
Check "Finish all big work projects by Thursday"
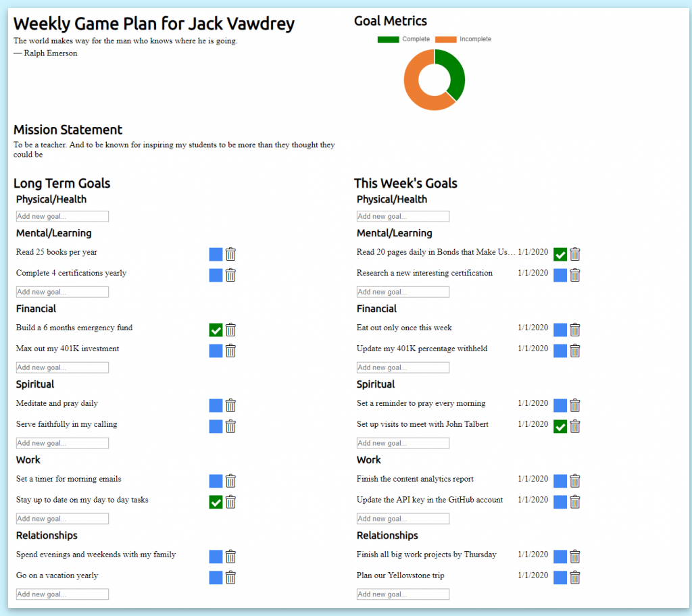point(560,557)
